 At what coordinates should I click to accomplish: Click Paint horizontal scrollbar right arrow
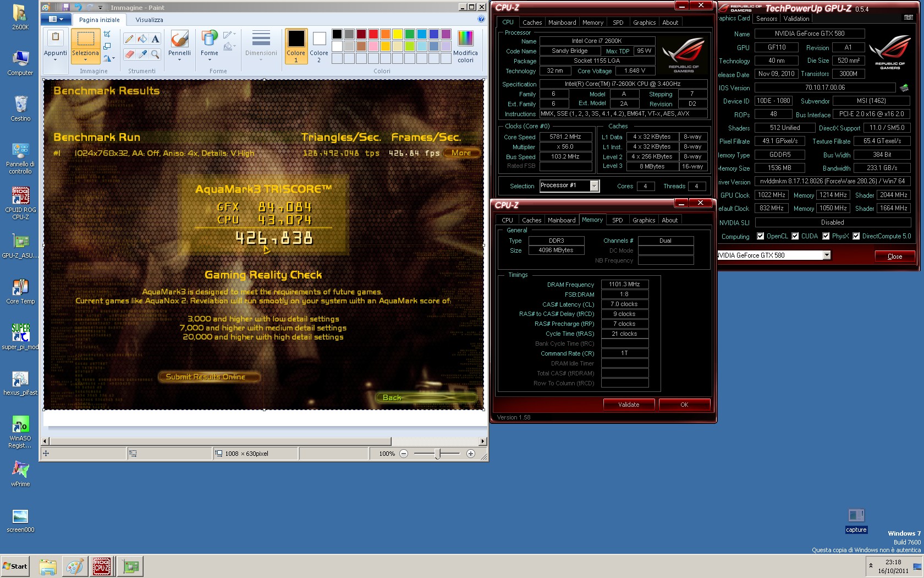(483, 441)
